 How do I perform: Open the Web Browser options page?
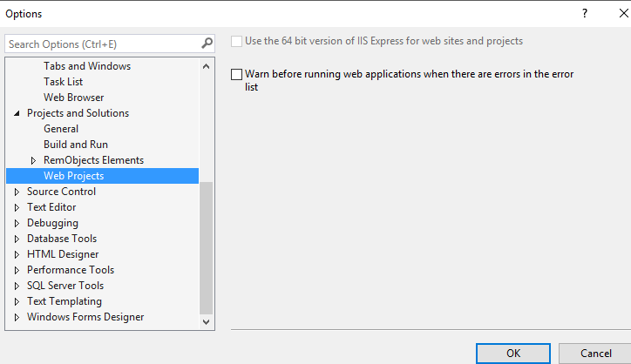click(73, 98)
